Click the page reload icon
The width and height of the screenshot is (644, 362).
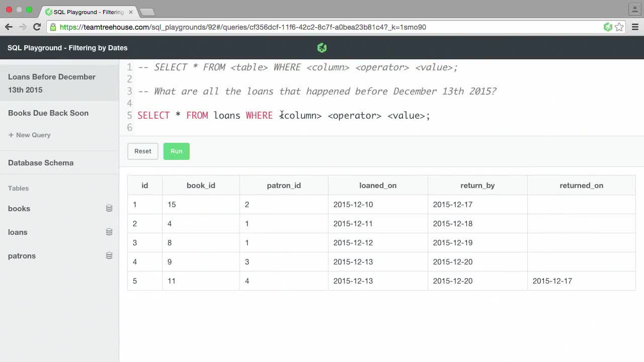click(36, 27)
